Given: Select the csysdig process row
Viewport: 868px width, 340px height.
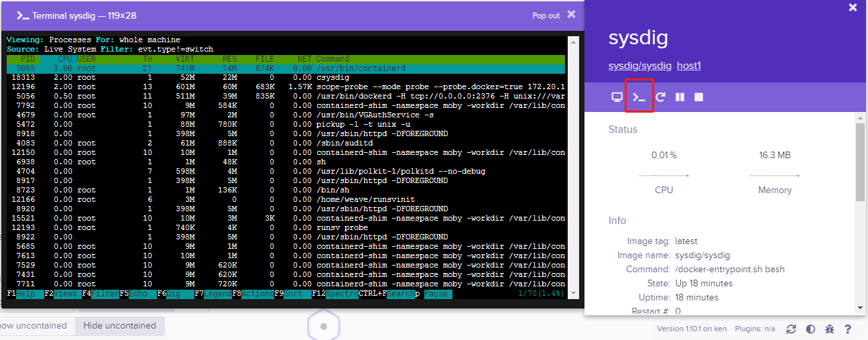Looking at the screenshot, I should coord(286,78).
